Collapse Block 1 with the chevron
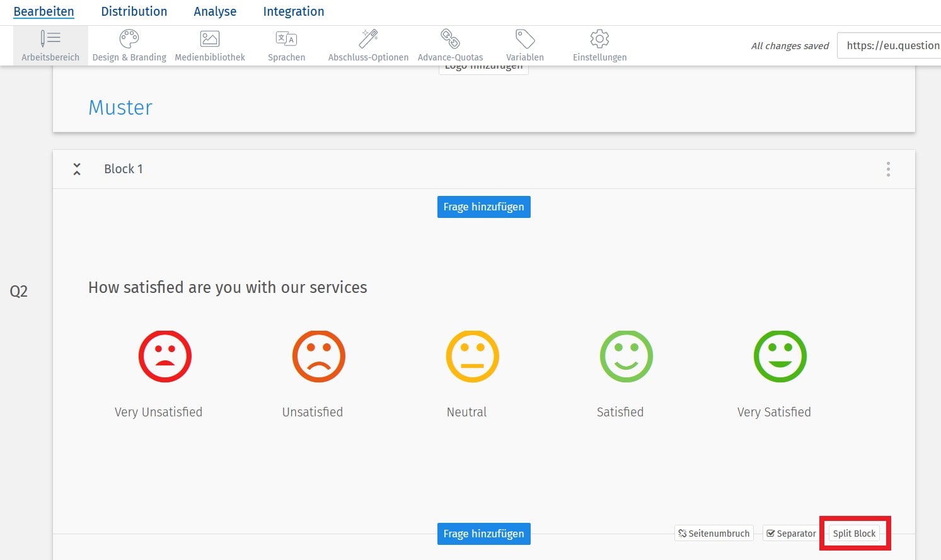The height and width of the screenshot is (560, 941). (77, 169)
